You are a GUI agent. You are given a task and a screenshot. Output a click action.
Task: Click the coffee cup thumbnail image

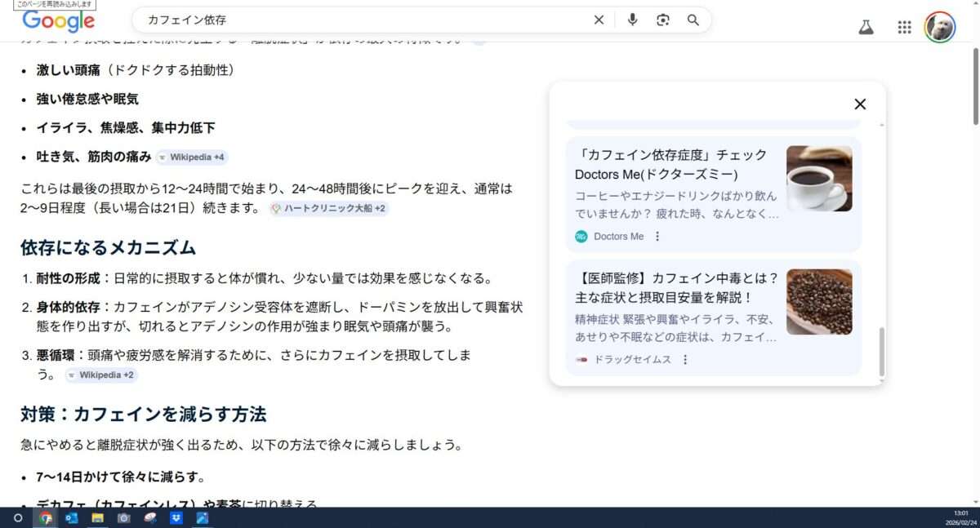point(818,179)
